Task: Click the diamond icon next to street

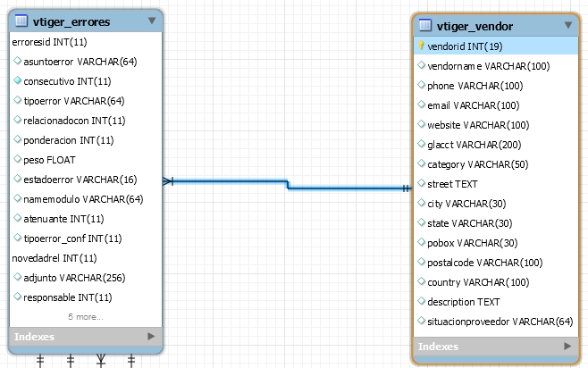Action: (x=421, y=182)
